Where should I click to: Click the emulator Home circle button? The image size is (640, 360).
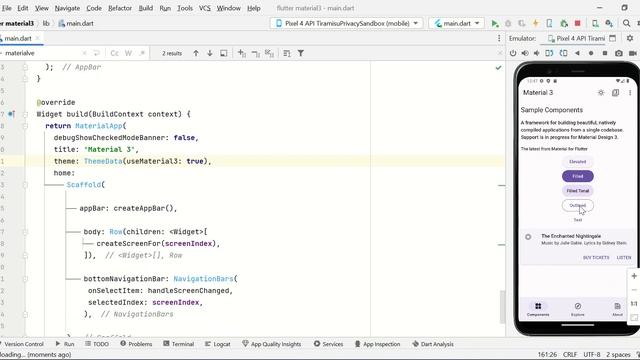coord(591,53)
